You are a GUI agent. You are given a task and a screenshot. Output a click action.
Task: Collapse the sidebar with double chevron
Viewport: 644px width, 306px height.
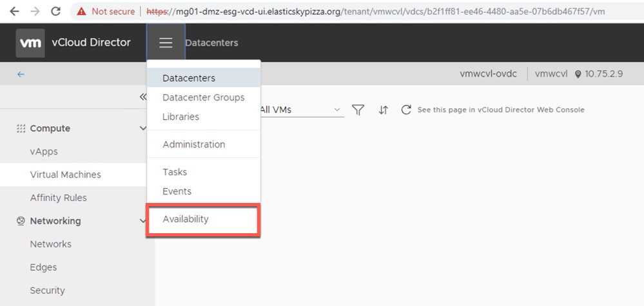tap(143, 97)
